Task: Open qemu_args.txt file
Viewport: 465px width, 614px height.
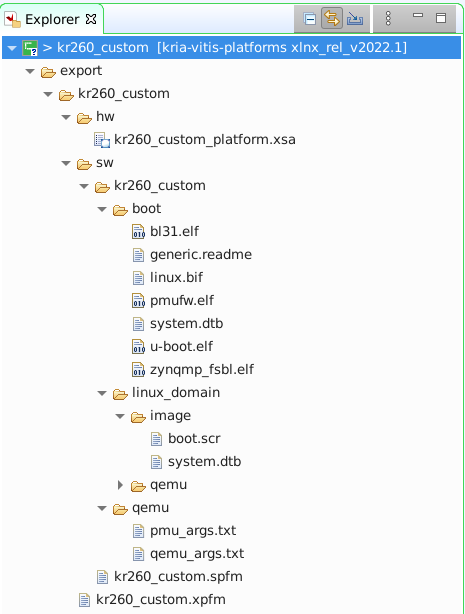Action: [x=197, y=554]
